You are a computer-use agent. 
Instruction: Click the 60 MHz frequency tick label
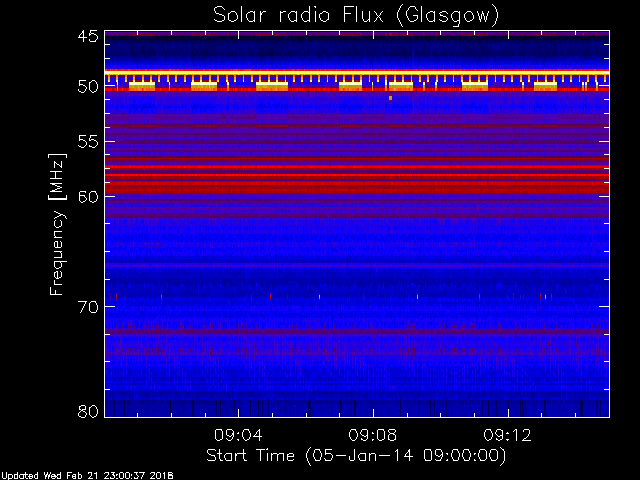point(87,196)
